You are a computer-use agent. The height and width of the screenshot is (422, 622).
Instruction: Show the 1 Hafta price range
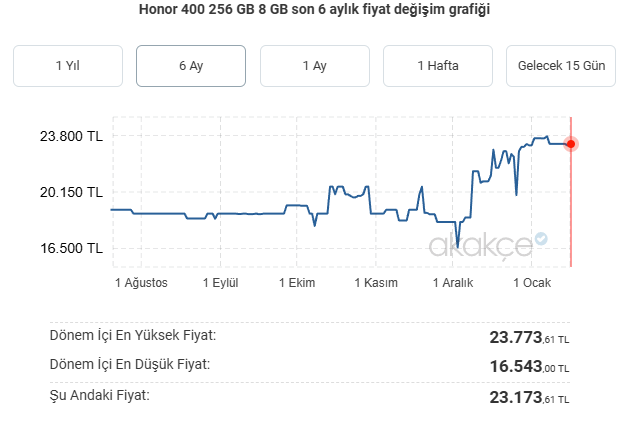pyautogui.click(x=438, y=66)
